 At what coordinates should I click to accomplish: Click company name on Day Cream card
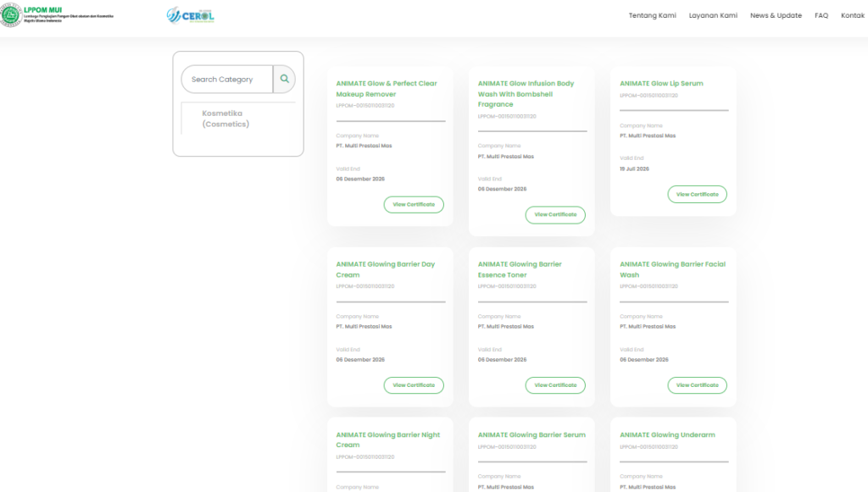(364, 327)
